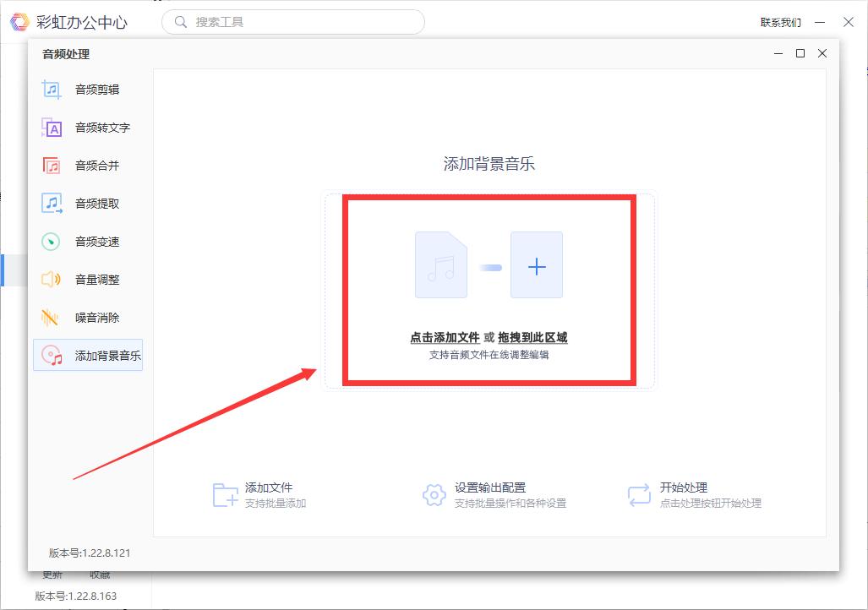Click the 开始处理 circular arrows icon
868x610 pixels.
coord(637,494)
